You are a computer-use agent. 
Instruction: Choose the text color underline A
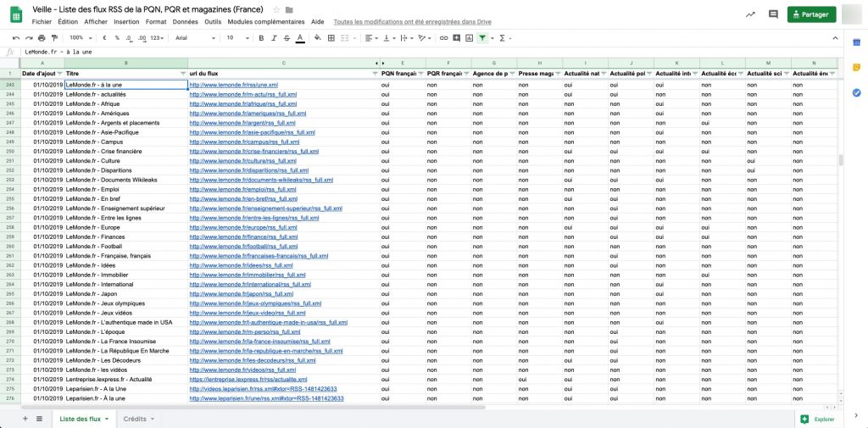click(300, 38)
